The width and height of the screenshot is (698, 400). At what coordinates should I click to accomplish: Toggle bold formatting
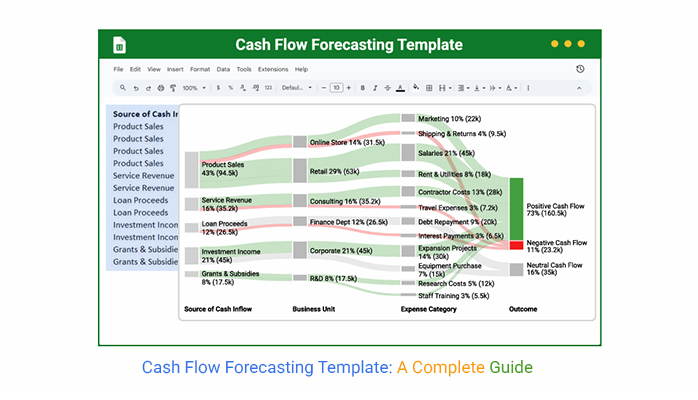(363, 87)
